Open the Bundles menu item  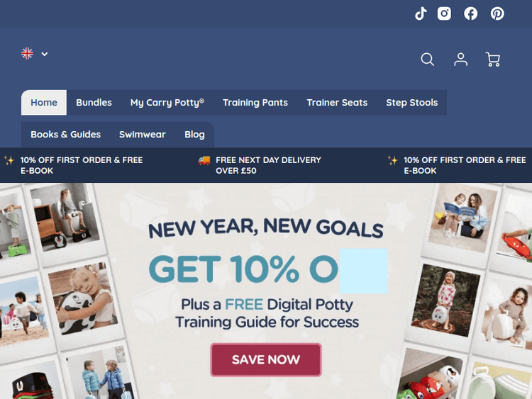tap(94, 103)
